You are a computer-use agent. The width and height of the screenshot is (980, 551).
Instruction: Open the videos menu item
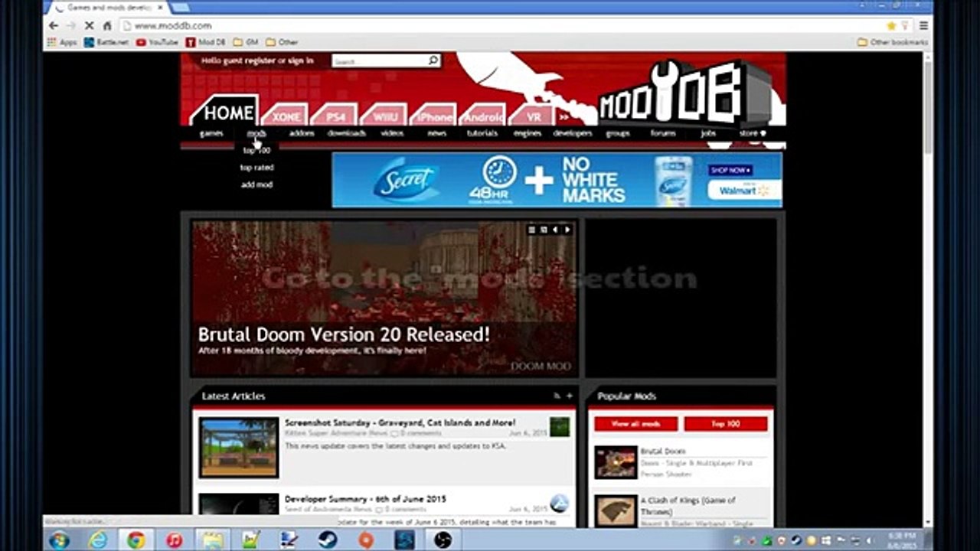tap(392, 133)
